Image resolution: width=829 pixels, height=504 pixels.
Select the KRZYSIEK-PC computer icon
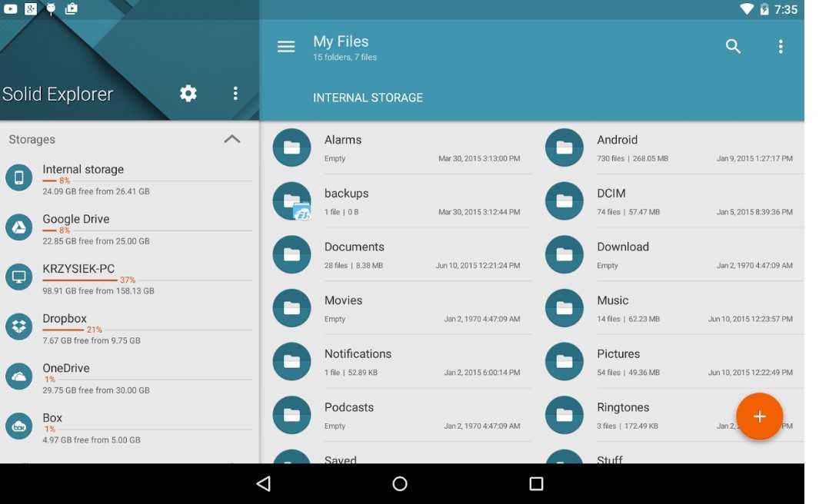19,277
